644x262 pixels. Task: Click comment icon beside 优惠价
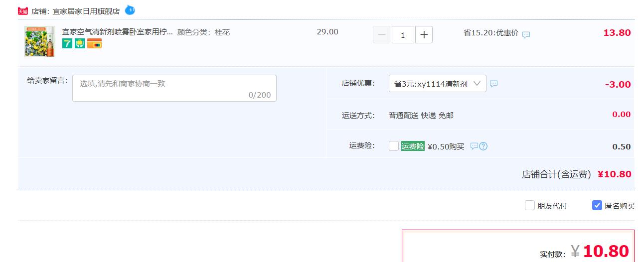coord(526,35)
